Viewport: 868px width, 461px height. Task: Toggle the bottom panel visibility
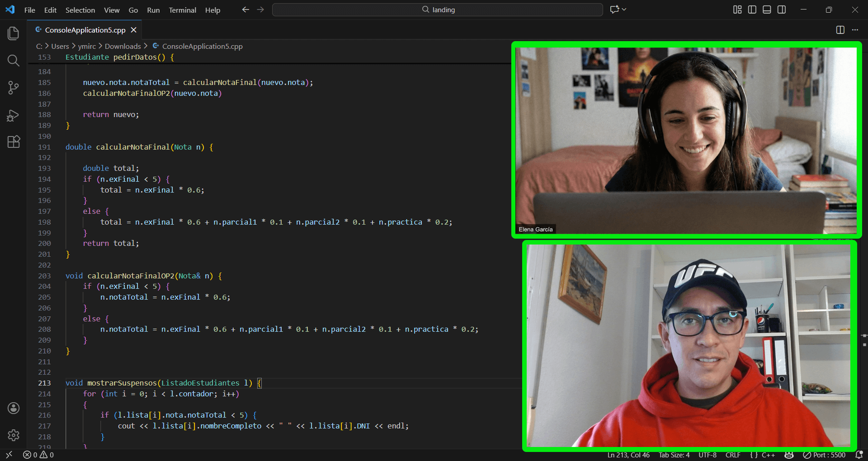click(767, 9)
